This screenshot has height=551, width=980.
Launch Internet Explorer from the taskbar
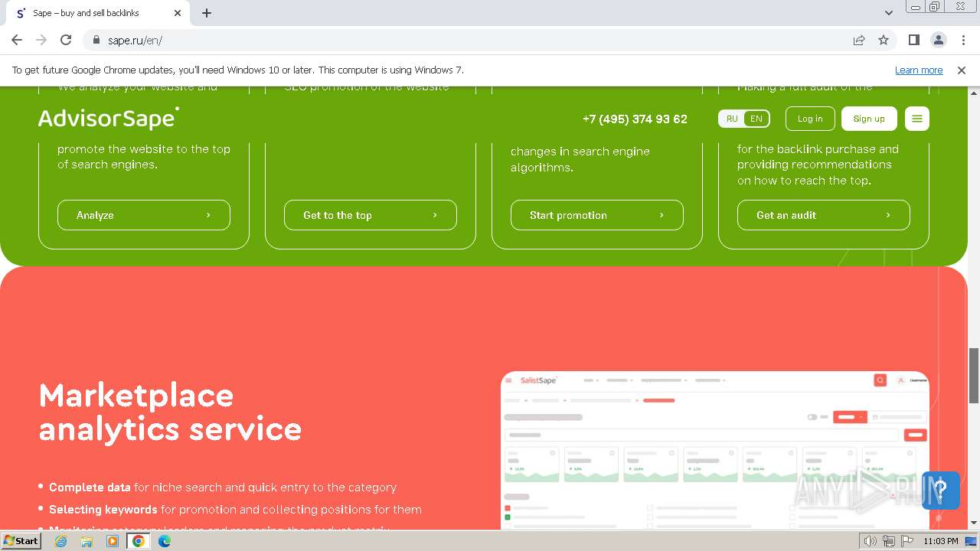(x=61, y=541)
